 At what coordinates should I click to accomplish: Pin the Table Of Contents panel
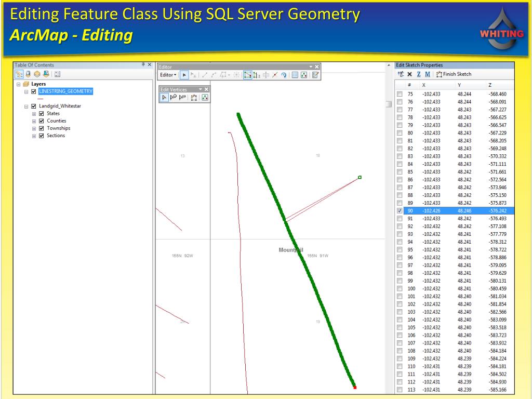pos(143,64)
